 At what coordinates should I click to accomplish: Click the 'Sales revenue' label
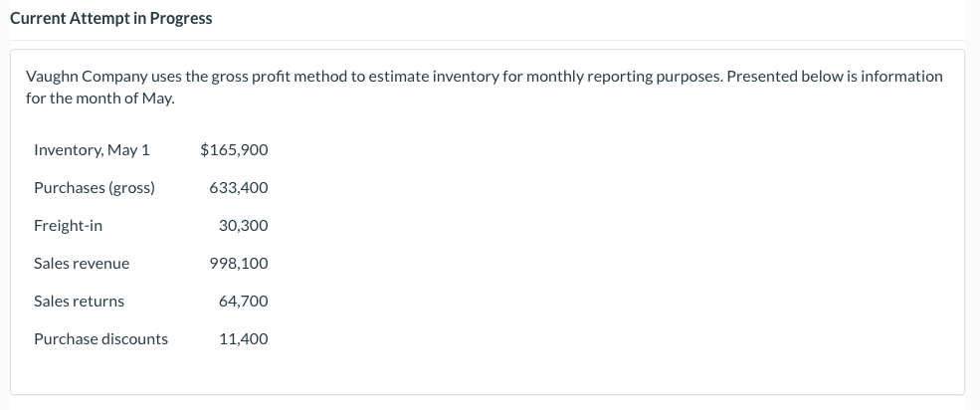point(82,264)
